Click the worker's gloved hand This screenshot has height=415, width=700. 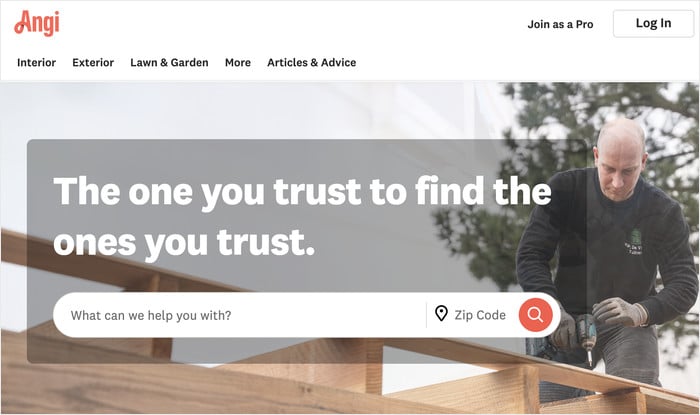(x=619, y=312)
